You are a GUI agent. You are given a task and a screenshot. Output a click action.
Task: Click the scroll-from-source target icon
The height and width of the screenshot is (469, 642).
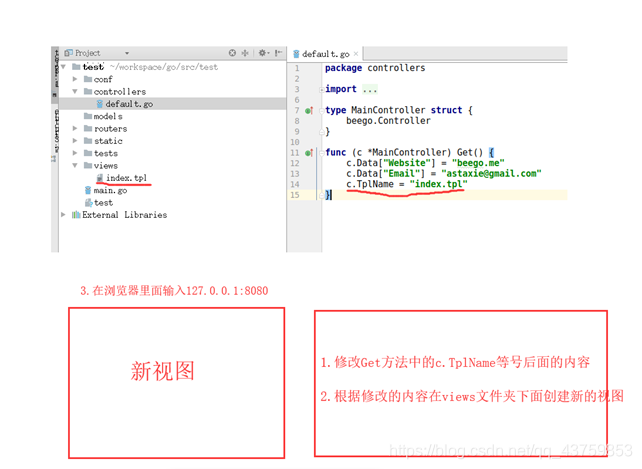[x=232, y=53]
